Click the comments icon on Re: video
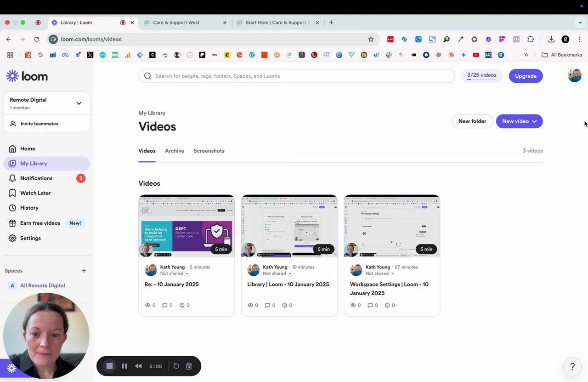This screenshot has width=588, height=382. tap(165, 305)
